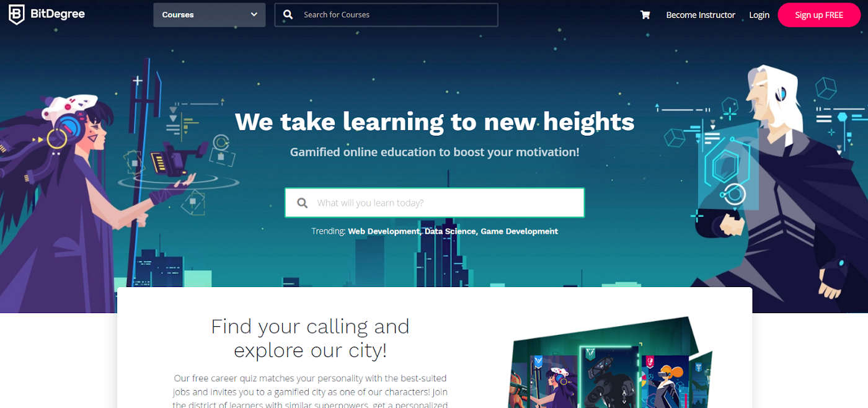Select the Web Development trending link
This screenshot has height=408, width=868.
[x=384, y=231]
